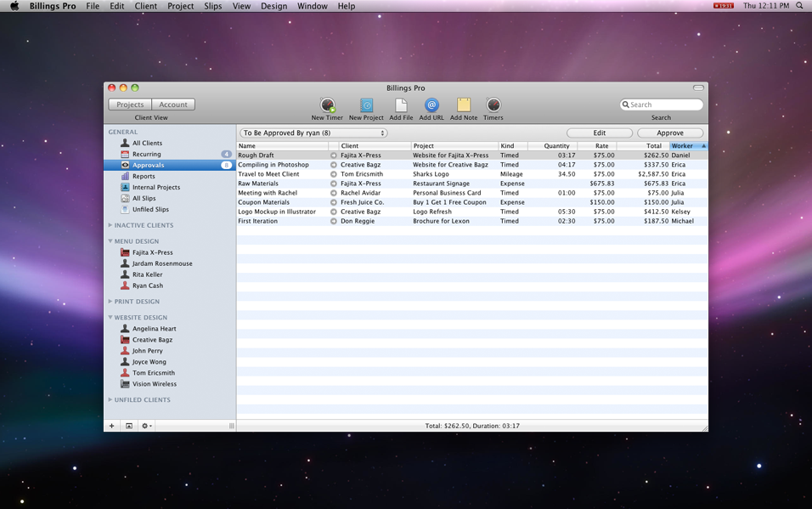Click the plus button below sidebar
This screenshot has height=509, width=812.
(112, 426)
